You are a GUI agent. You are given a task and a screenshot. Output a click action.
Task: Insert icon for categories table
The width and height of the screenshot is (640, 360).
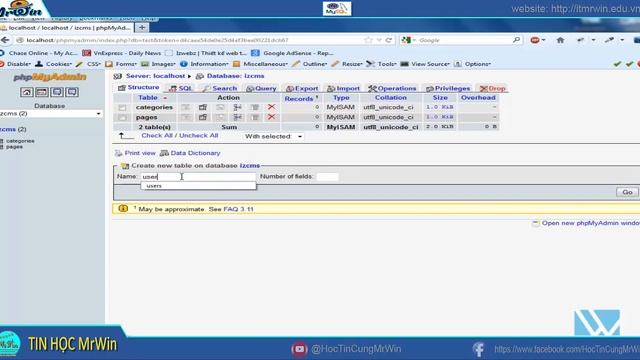pos(238,107)
